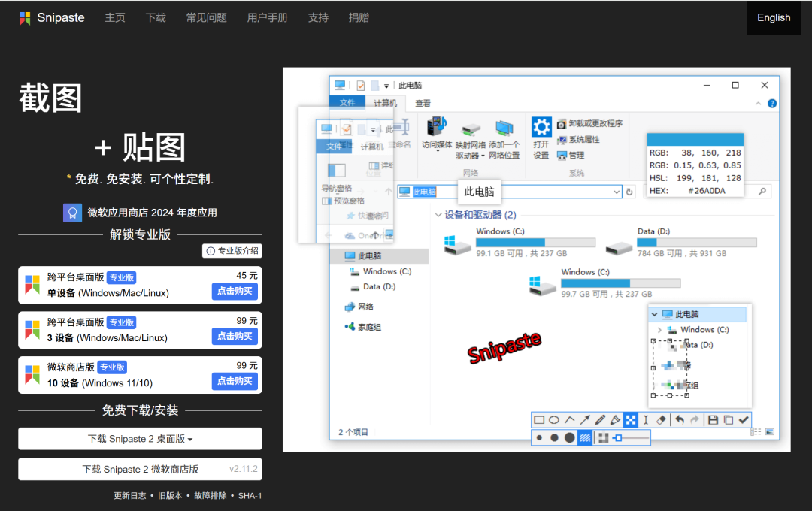
Task: Switch the site language to English
Action: pyautogui.click(x=774, y=17)
